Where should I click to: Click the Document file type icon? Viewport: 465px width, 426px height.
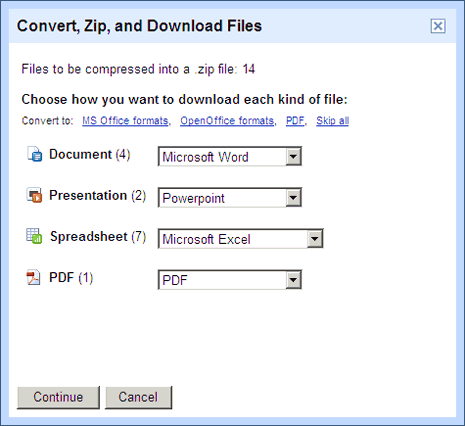click(35, 154)
